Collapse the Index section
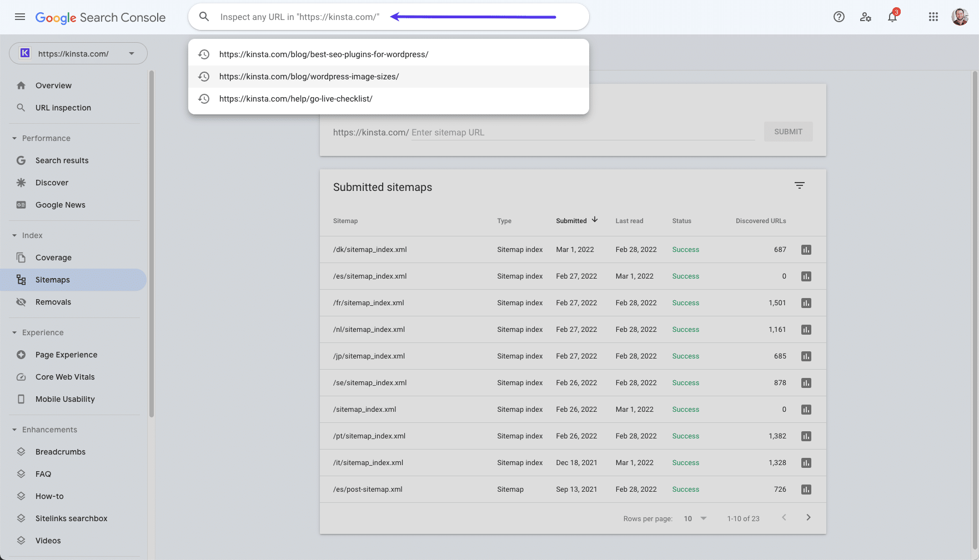This screenshot has height=560, width=979. pyautogui.click(x=15, y=235)
